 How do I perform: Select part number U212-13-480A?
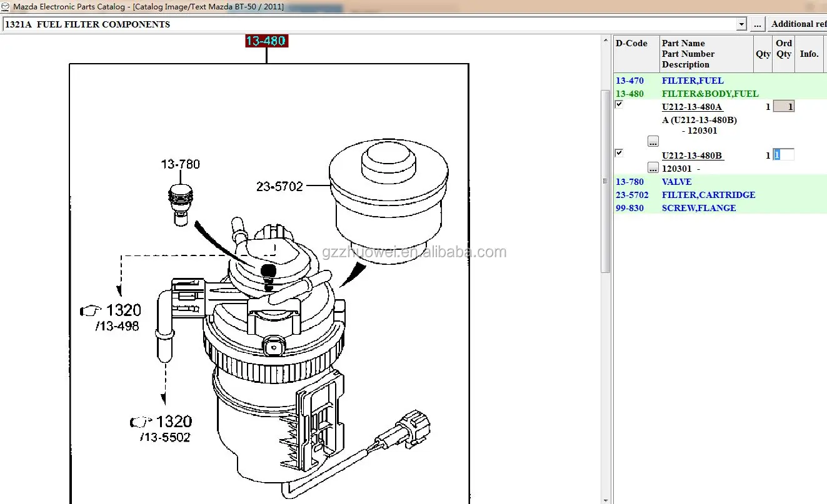pos(693,107)
